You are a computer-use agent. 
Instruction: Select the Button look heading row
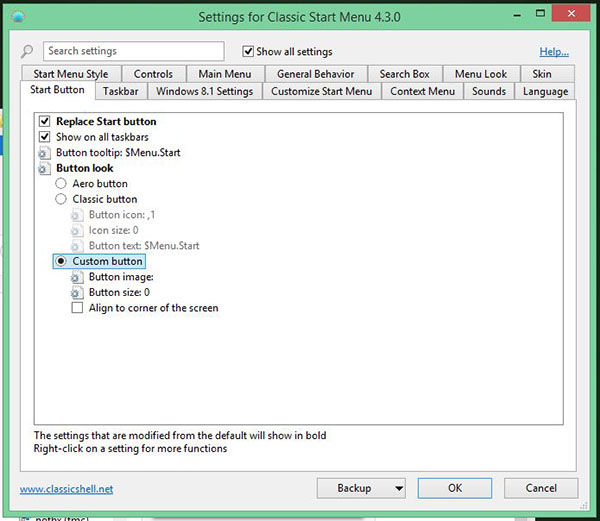(x=85, y=168)
